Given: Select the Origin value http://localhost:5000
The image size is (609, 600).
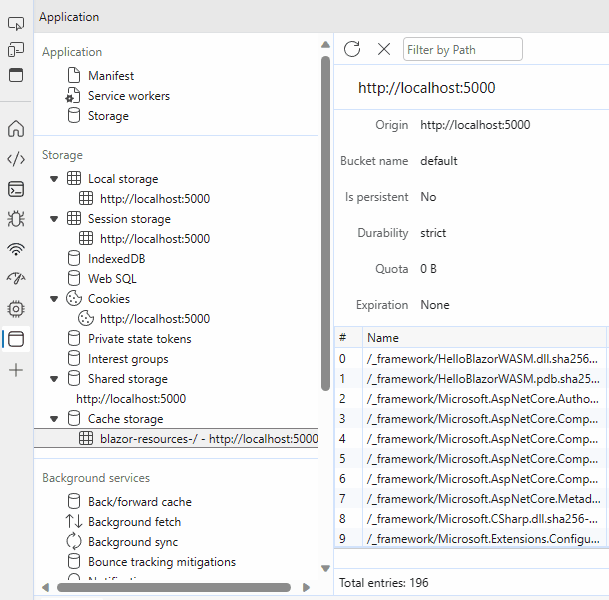Looking at the screenshot, I should point(475,125).
